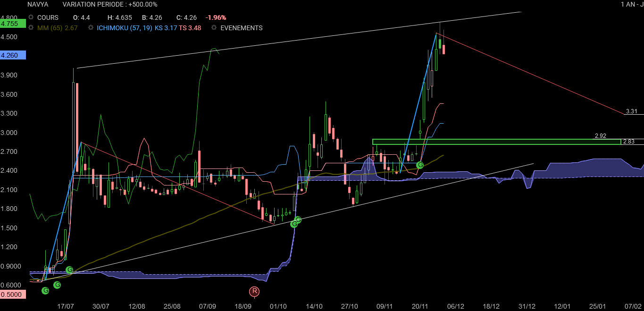Image resolution: width=644 pixels, height=311 pixels.
Task: Click the red R event marker
Action: pyautogui.click(x=255, y=291)
